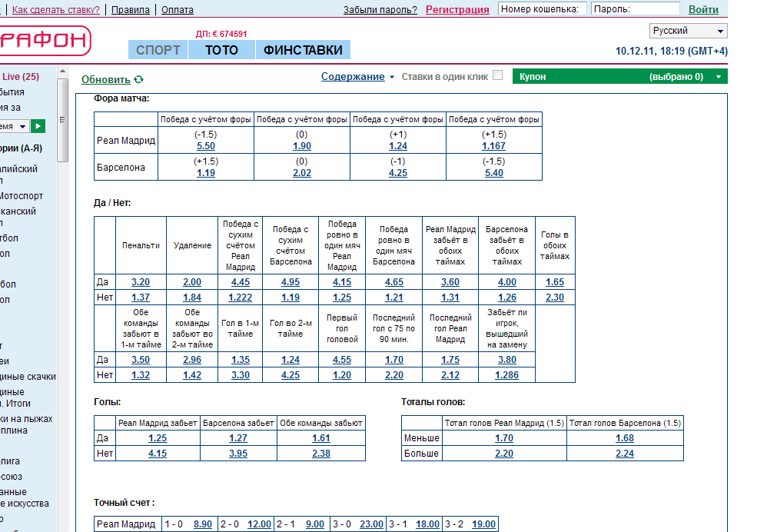Select Барселона (0) handicap odds 2.02
Screen dimensions: 767x532
(x=302, y=173)
